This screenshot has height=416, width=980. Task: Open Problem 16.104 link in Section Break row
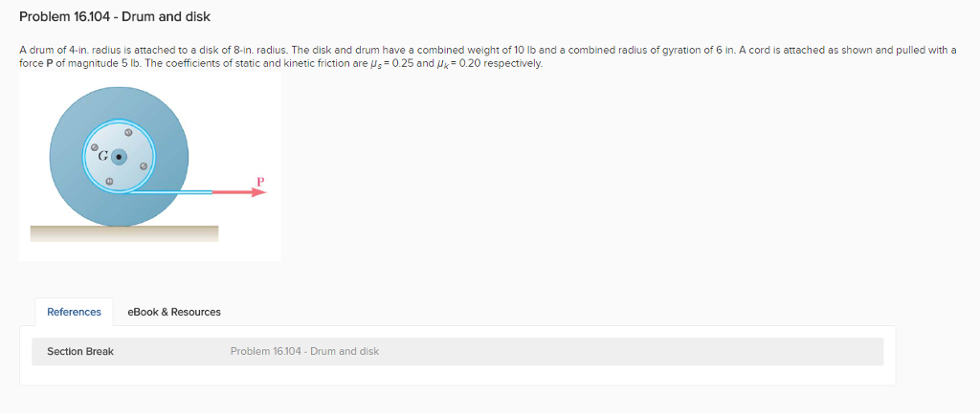[x=304, y=352]
